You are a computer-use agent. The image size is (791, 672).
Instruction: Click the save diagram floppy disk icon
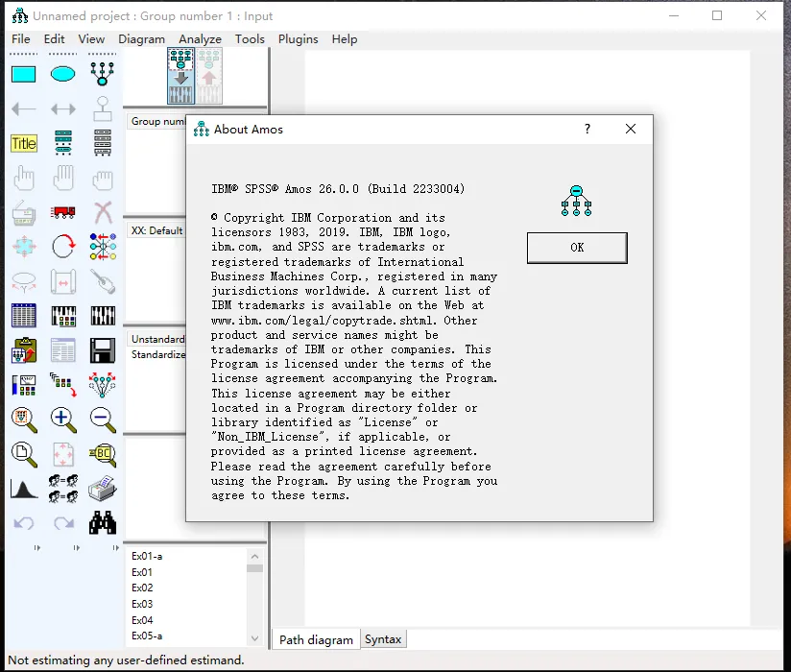pos(103,350)
